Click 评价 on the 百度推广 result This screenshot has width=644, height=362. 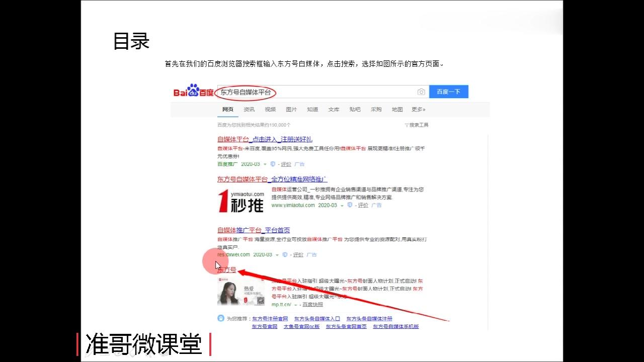click(286, 164)
